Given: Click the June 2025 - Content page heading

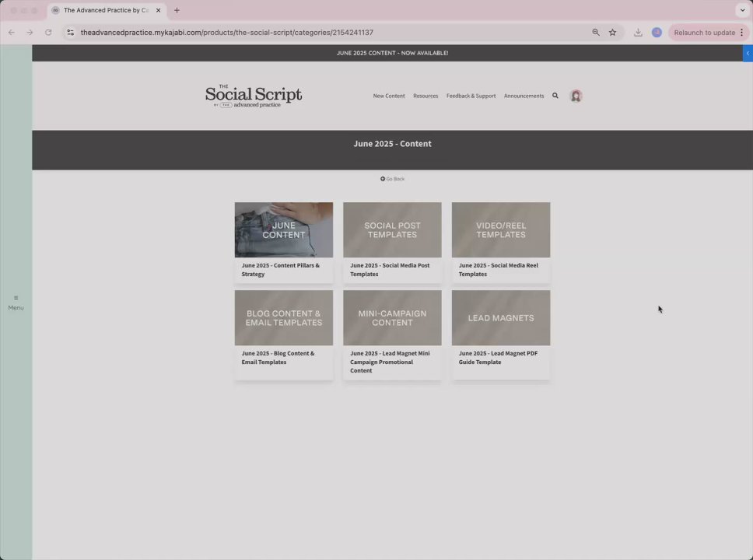Looking at the screenshot, I should click(x=392, y=144).
